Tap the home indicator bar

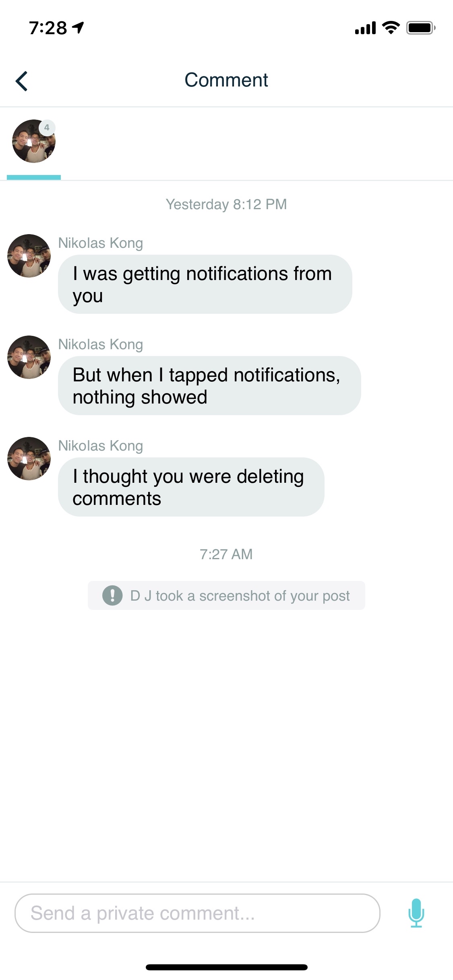click(226, 967)
